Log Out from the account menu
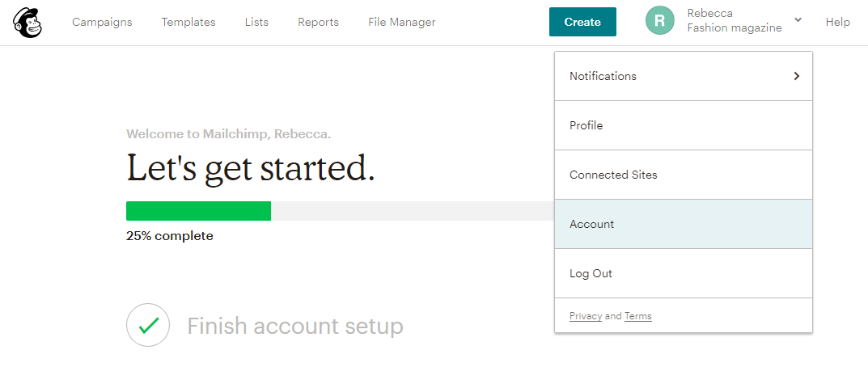Screen dimensions: 868x367 684,273
